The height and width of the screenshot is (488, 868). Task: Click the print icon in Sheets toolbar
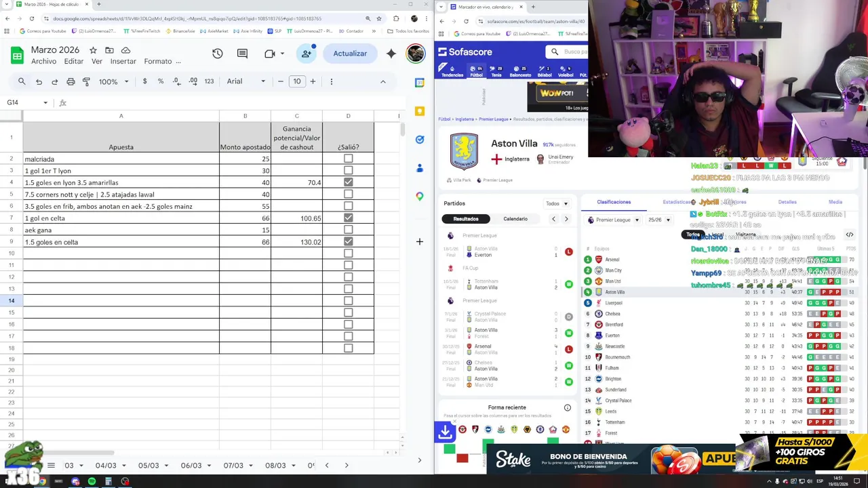[x=71, y=81]
